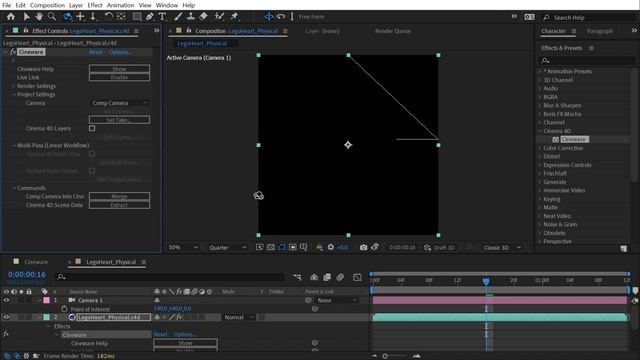Select the Rectangle shape tool

pyautogui.click(x=137, y=16)
